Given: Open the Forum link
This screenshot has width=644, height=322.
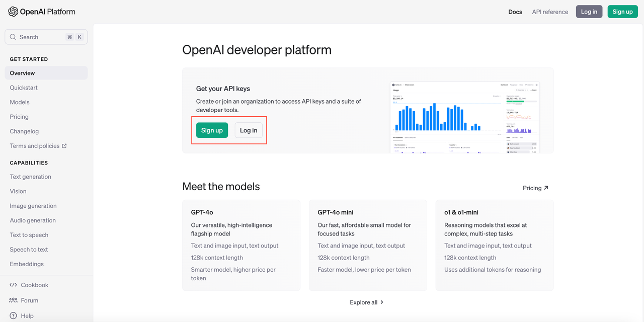Looking at the screenshot, I should (x=24, y=300).
